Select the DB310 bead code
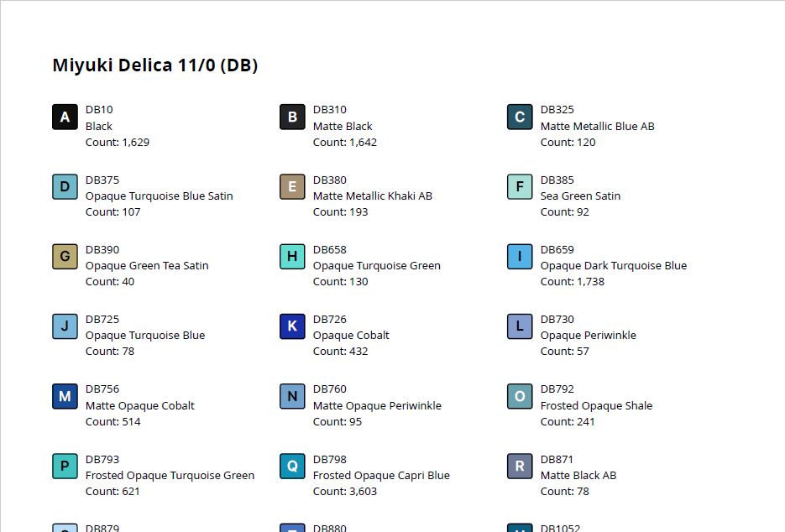Viewport: 785px width, 532px height. 330,110
